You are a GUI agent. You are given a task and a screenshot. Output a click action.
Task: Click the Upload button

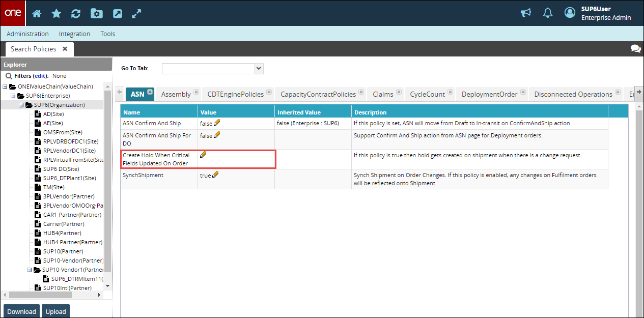tap(55, 311)
